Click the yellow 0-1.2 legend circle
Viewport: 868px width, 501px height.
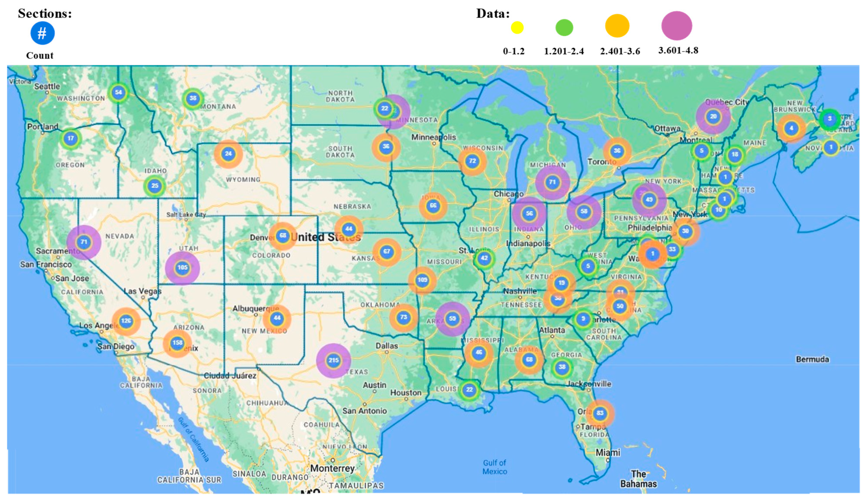point(517,27)
